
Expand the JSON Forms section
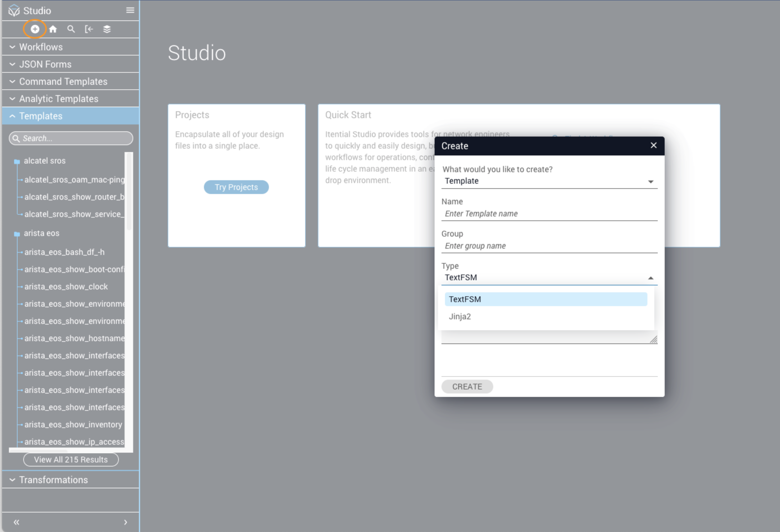click(x=45, y=64)
